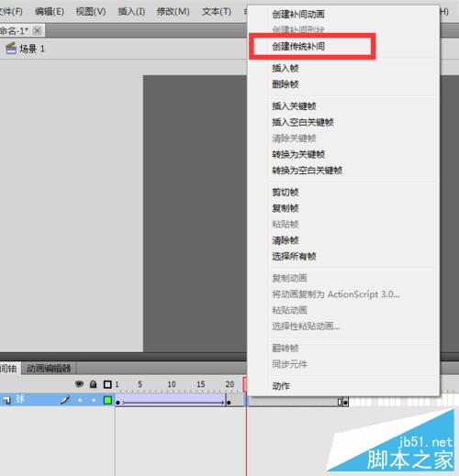Screen dimensions: 459x476
Task: Open 动作 from the context menu
Action: click(281, 386)
